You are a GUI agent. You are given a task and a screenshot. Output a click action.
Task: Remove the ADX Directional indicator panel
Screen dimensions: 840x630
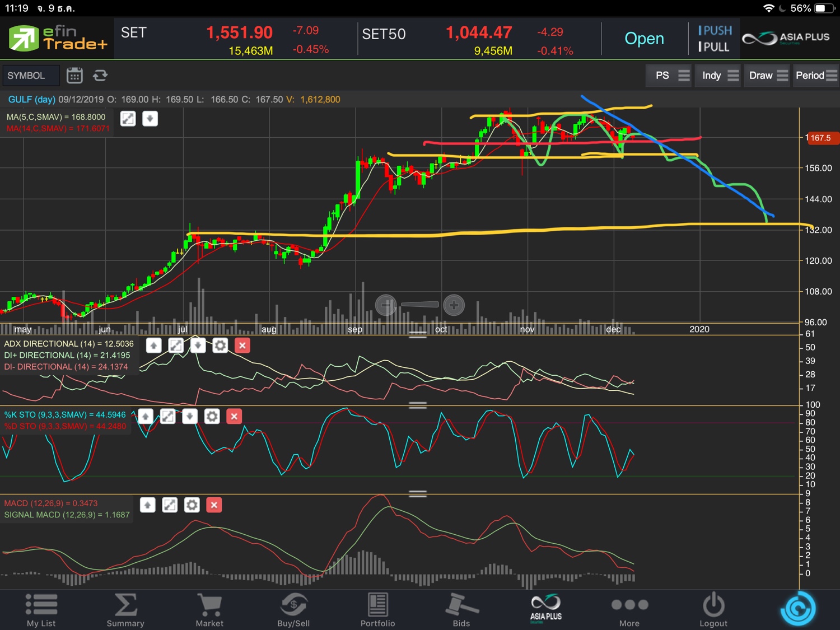[x=242, y=346]
